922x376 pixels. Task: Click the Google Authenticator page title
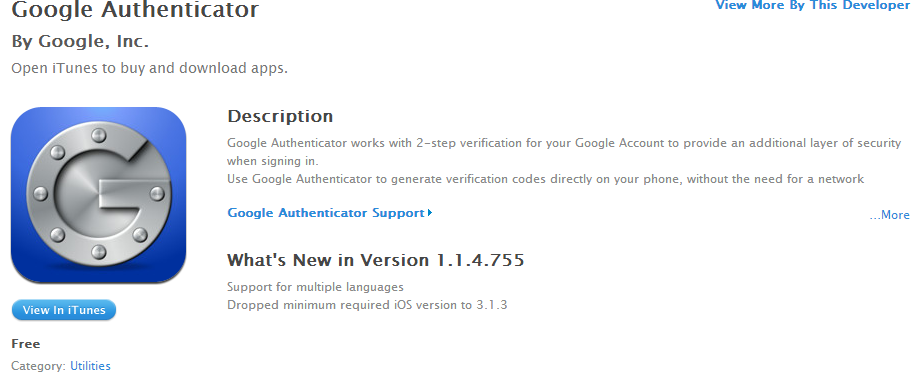[x=135, y=9]
